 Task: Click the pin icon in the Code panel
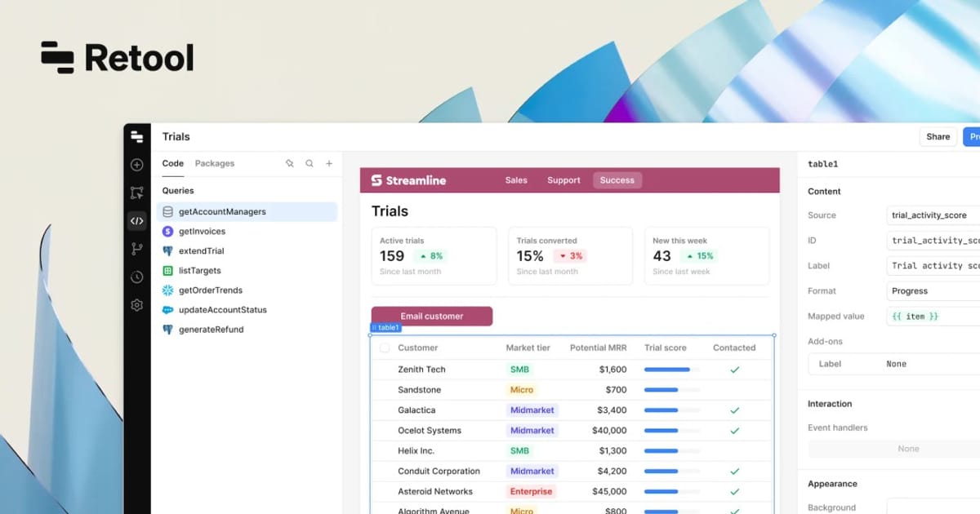(289, 163)
